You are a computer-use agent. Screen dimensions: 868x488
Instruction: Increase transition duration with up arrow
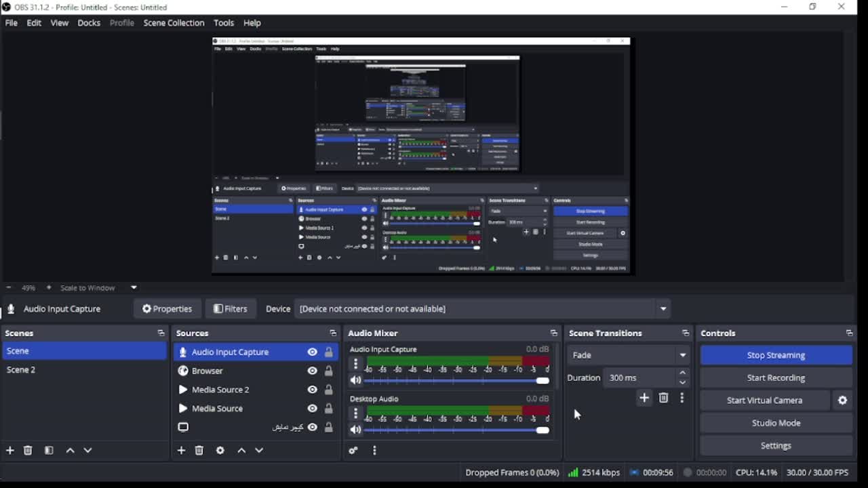(x=682, y=373)
